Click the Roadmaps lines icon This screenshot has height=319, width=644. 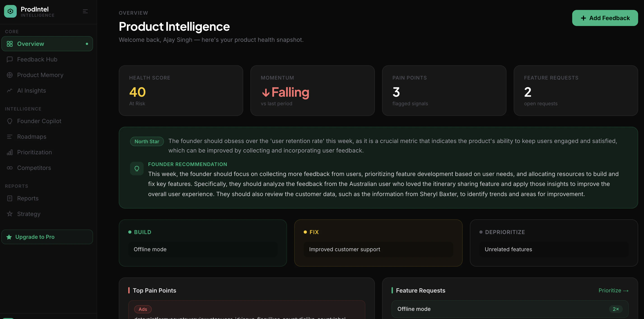[x=10, y=137]
